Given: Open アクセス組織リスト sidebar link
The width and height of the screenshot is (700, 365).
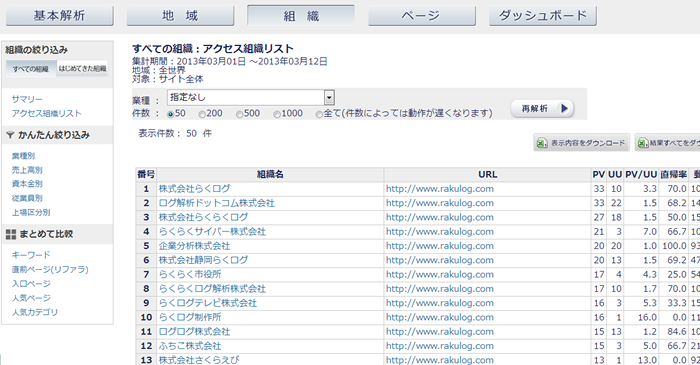Looking at the screenshot, I should 46,113.
